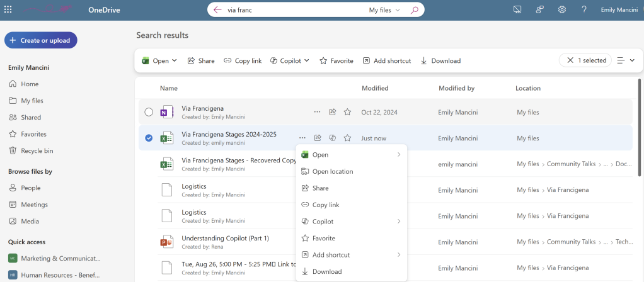
Task: Expand the Open dropdown in toolbar
Action: point(175,60)
